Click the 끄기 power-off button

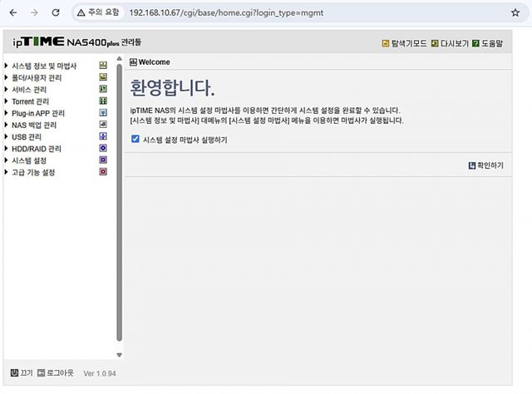[21, 373]
